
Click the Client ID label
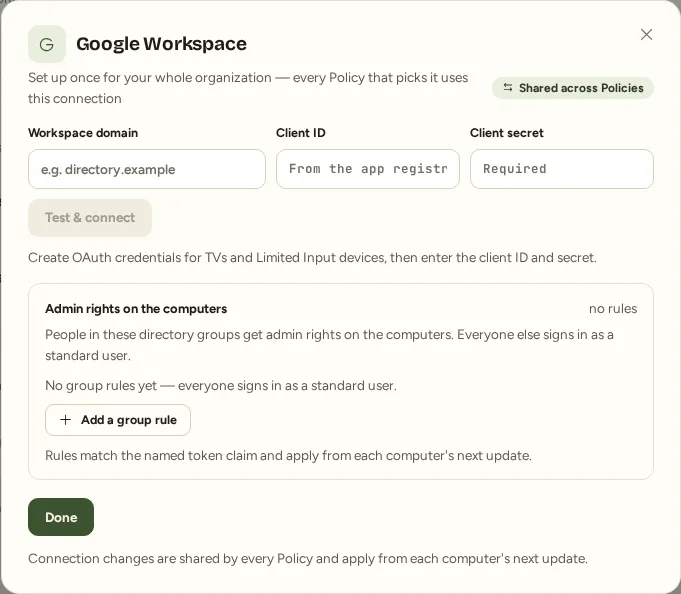[301, 133]
